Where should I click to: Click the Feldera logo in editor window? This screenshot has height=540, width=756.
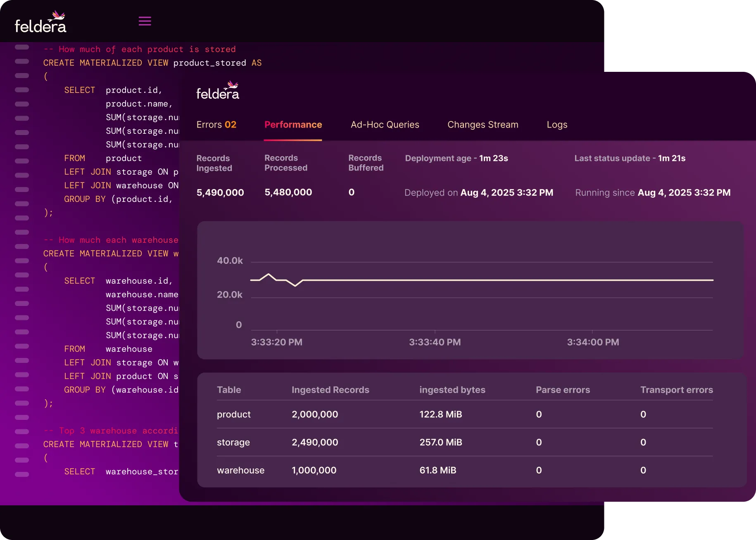point(40,22)
